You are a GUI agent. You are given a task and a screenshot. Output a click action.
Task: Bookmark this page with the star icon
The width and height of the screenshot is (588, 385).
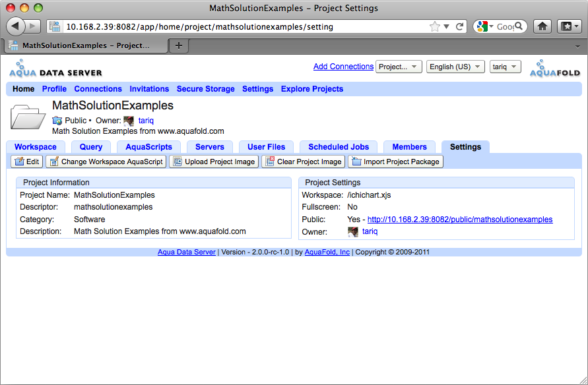coord(435,26)
